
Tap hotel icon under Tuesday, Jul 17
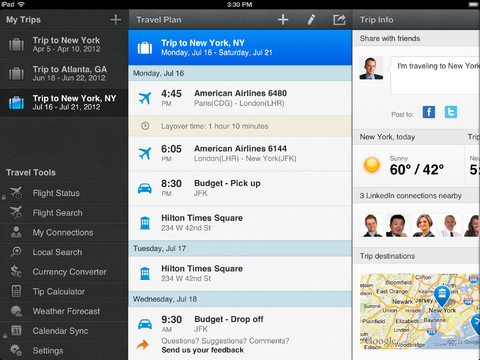[x=145, y=273]
